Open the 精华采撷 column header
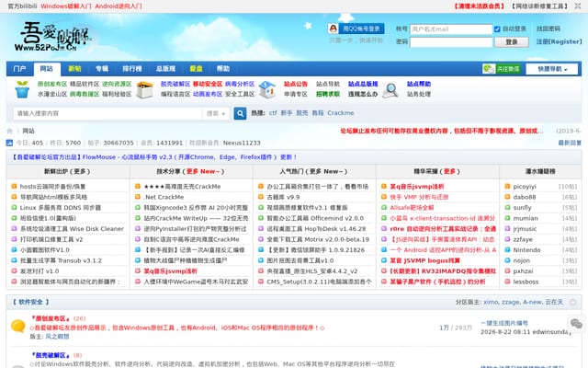The width and height of the screenshot is (588, 368). (436, 172)
